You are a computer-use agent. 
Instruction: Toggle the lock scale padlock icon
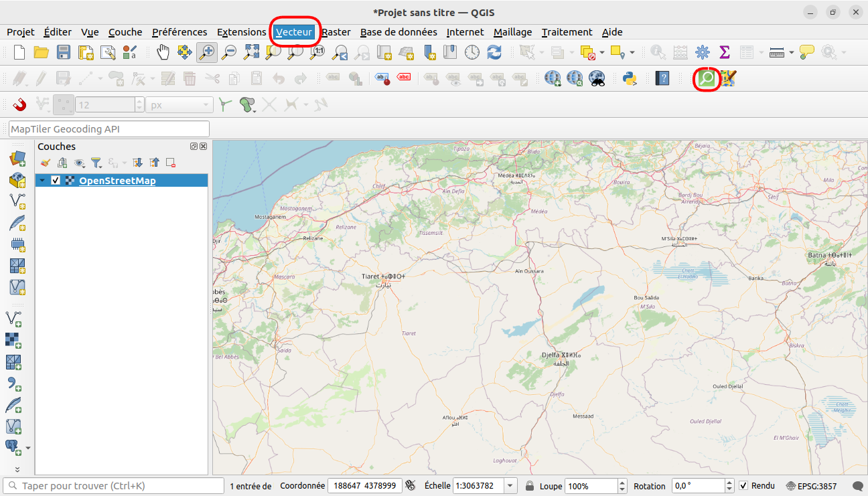coord(530,486)
